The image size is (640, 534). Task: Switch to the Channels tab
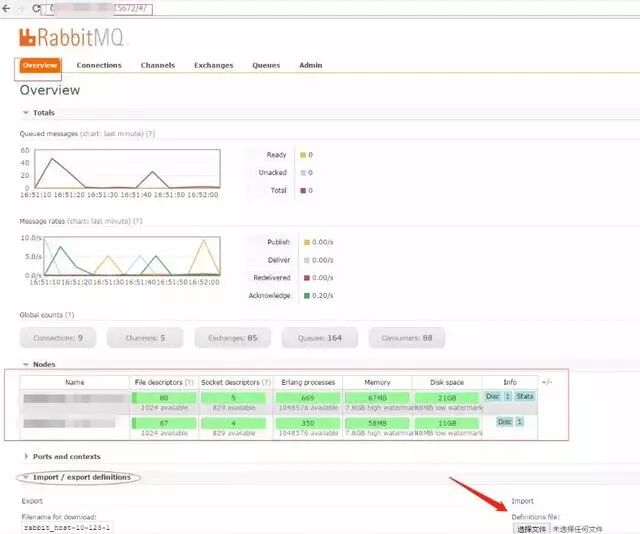click(158, 65)
